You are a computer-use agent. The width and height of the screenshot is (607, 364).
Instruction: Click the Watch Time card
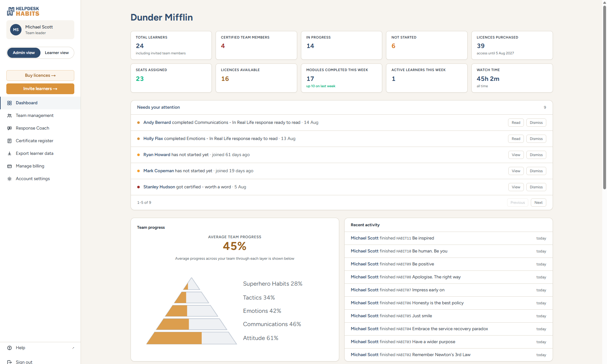tap(512, 78)
